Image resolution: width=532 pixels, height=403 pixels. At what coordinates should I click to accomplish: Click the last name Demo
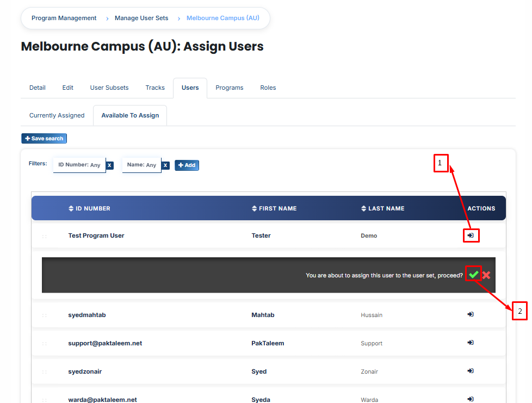[369, 235]
